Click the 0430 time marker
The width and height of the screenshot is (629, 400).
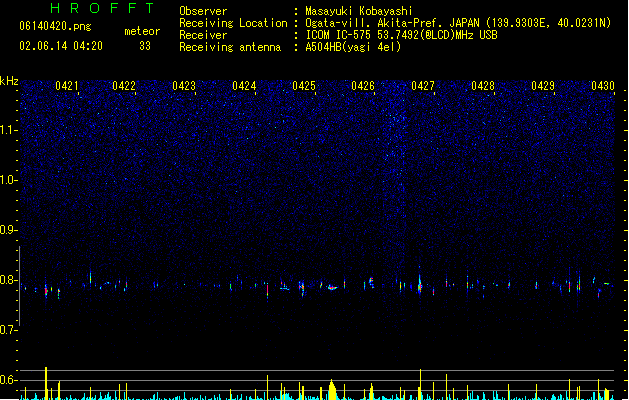[x=603, y=86]
